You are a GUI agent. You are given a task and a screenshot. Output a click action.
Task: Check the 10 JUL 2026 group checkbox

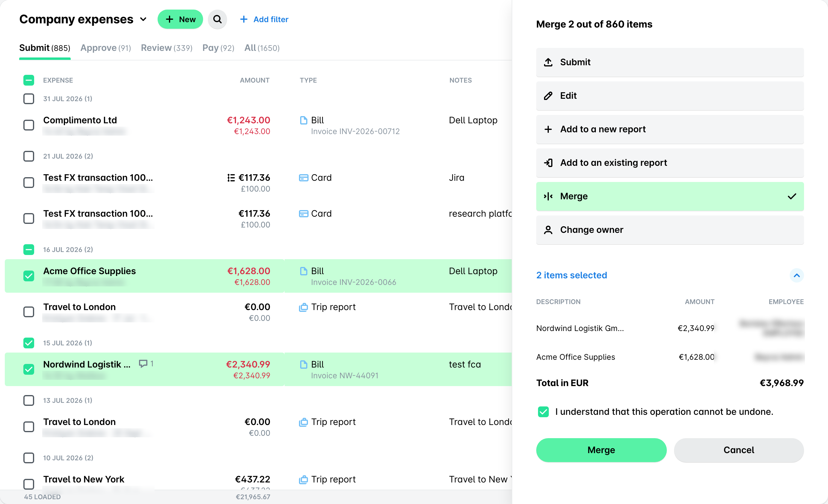pos(28,458)
